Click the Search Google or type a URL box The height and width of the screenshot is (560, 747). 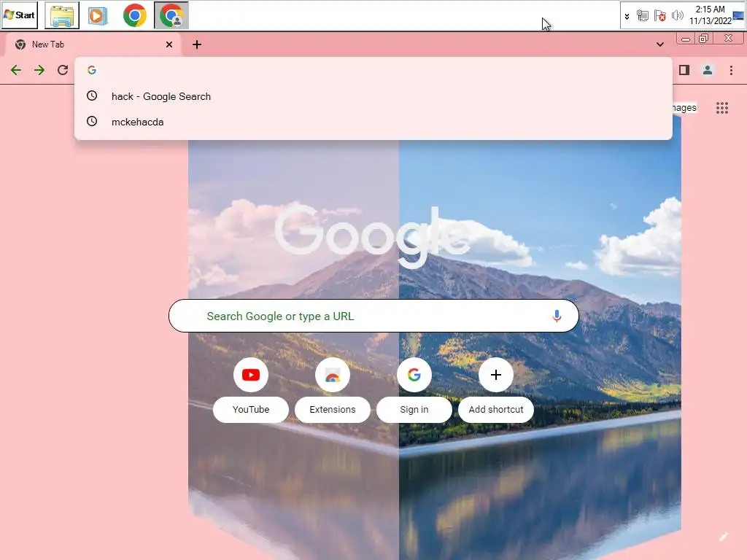373,316
